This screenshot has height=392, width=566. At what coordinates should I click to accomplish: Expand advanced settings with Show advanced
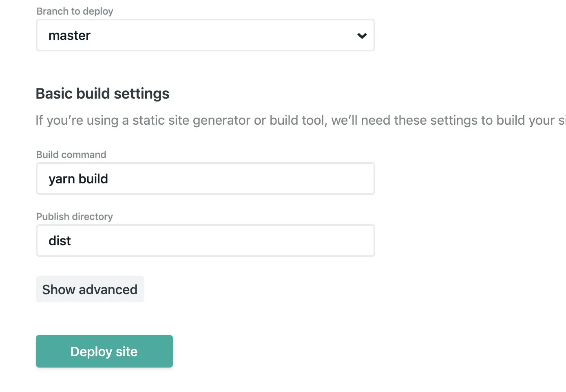coord(90,290)
